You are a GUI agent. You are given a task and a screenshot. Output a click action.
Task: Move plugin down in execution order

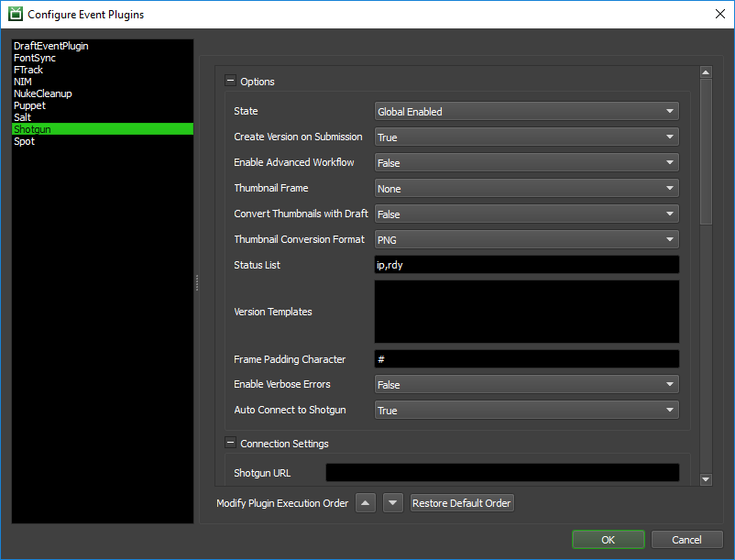392,503
